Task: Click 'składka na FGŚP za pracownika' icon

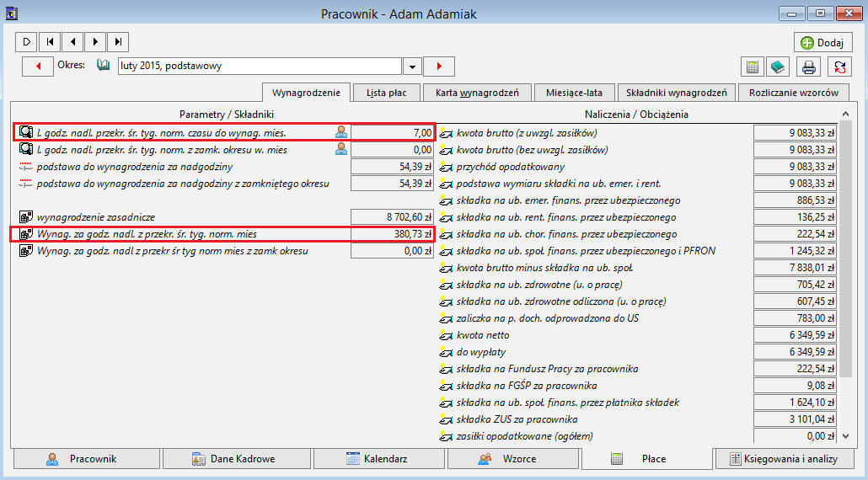Action: click(446, 386)
